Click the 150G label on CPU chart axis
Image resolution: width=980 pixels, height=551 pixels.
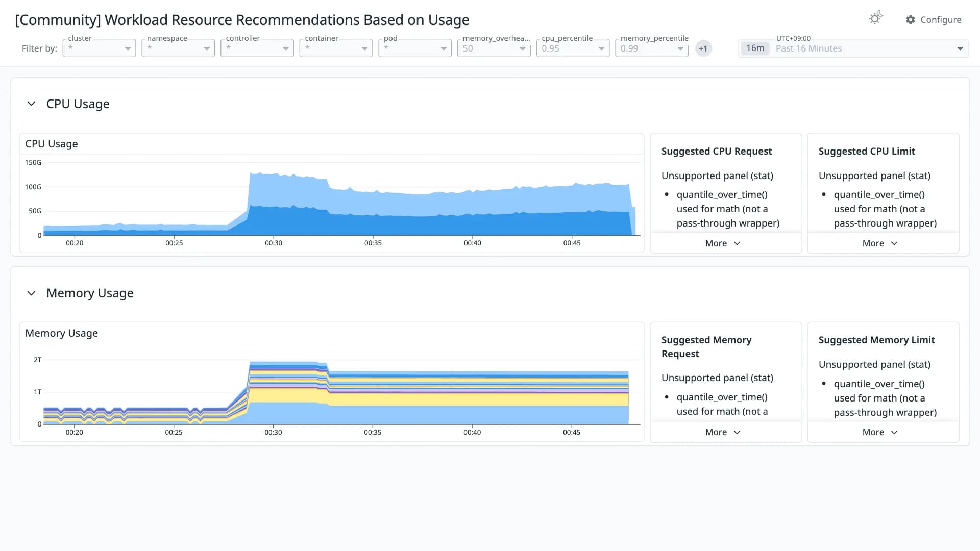33,162
